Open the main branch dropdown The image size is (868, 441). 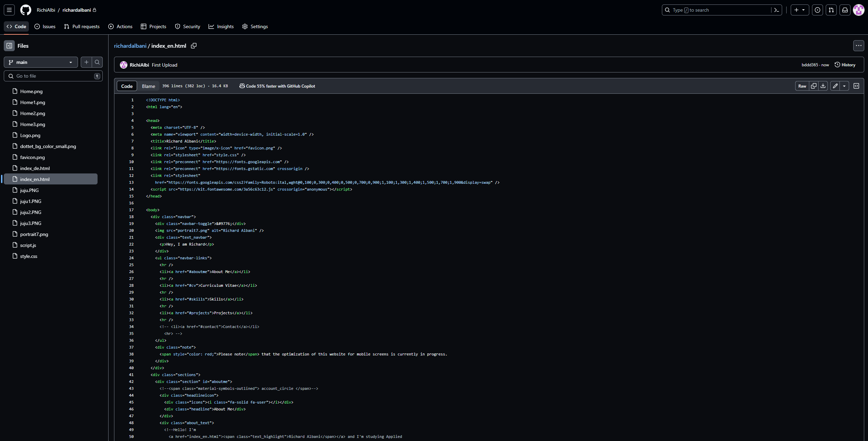(x=41, y=62)
